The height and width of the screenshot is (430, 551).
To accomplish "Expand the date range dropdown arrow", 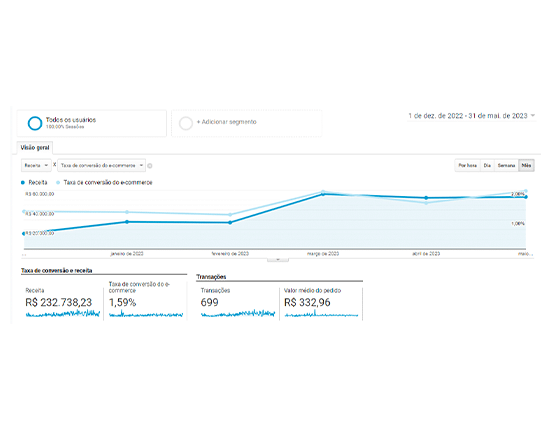I will tap(533, 115).
